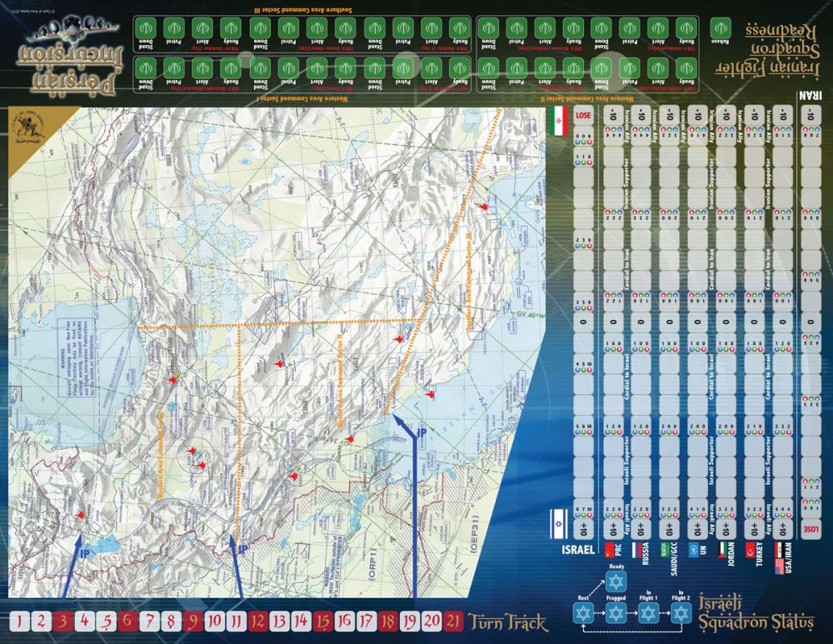
Task: Select turn 10 on the Turn Track
Action: tap(215, 622)
